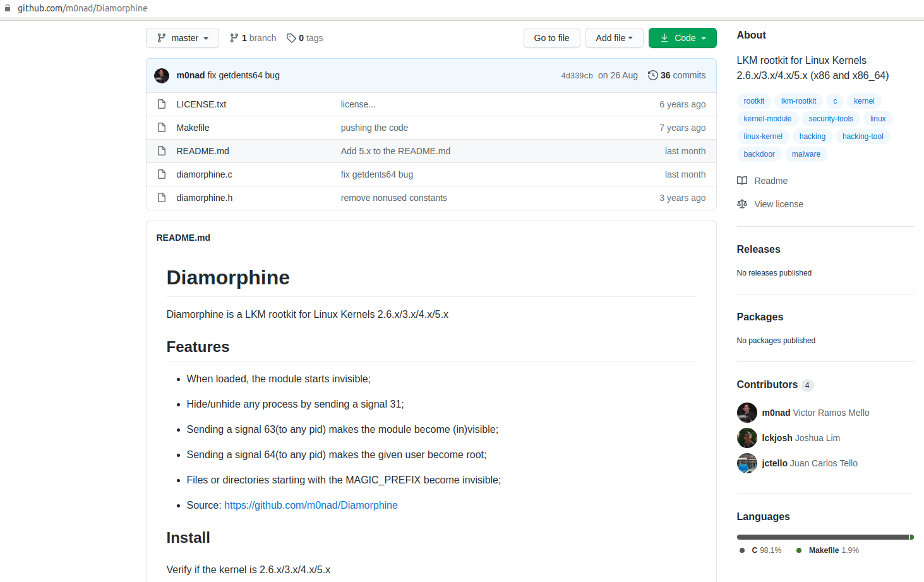This screenshot has height=582, width=924.
Task: Click the tag icon beside 0 tags
Action: point(291,38)
